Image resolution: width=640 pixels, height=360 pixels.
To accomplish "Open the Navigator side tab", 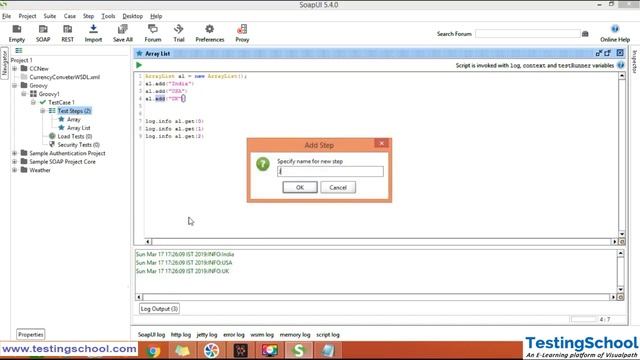I will [4, 63].
